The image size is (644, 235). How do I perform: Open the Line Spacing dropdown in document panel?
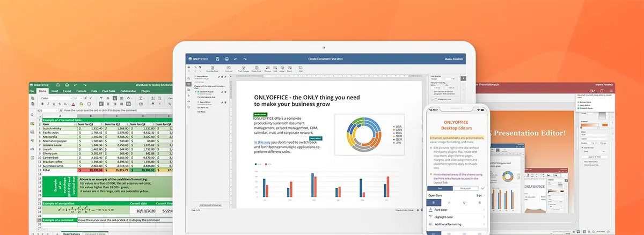coord(437,79)
